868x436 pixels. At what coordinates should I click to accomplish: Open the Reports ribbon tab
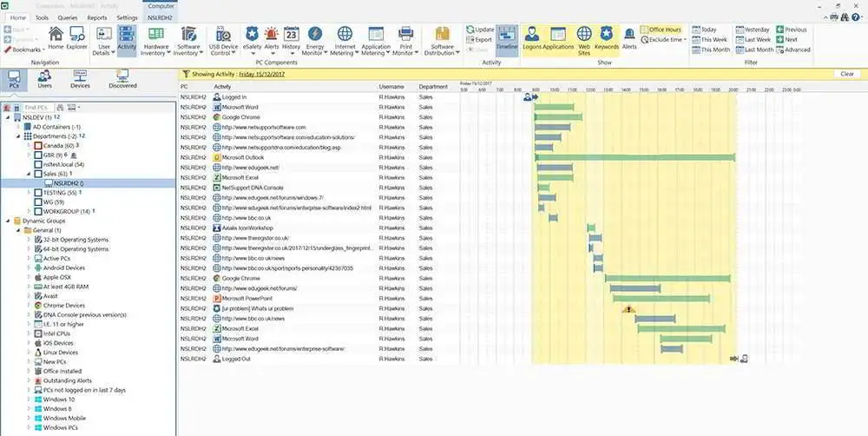(x=97, y=17)
